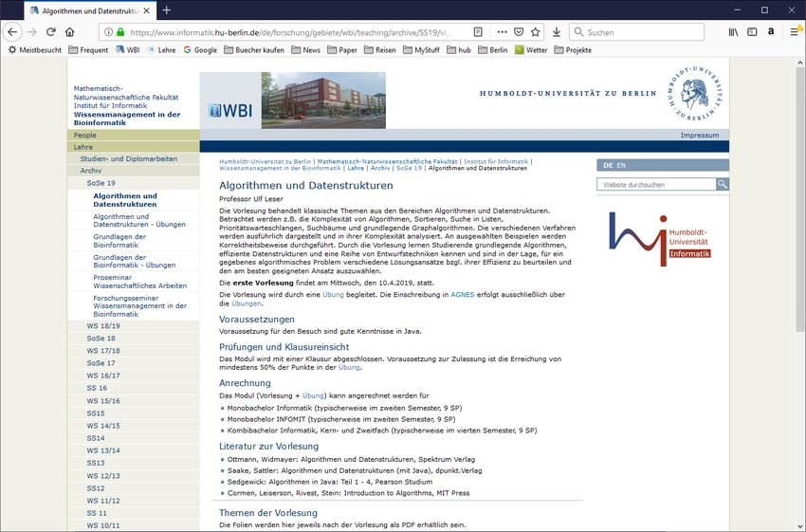Image resolution: width=806 pixels, height=532 pixels.
Task: Open People in the left navigation
Action: coord(133,136)
